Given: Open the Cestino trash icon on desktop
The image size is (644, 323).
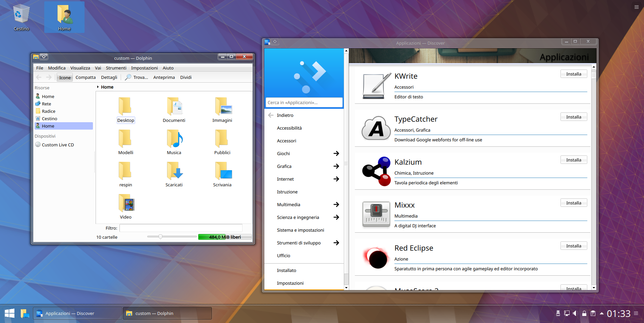Looking at the screenshot, I should 21,17.
